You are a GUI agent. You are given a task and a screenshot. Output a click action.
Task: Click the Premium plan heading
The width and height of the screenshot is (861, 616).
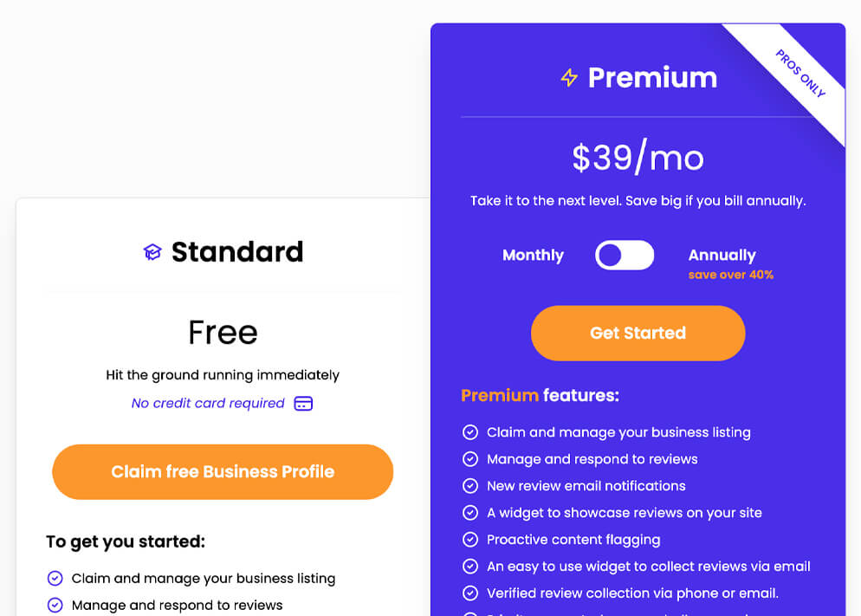652,78
